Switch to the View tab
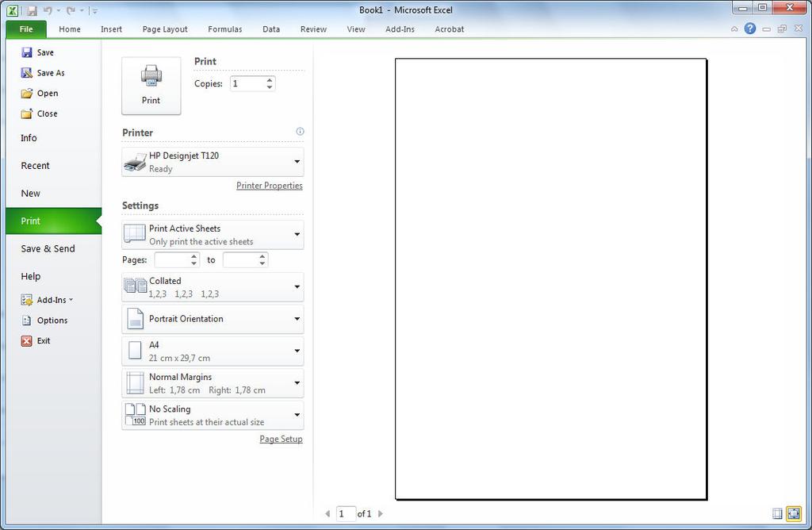The height and width of the screenshot is (530, 812). (356, 29)
